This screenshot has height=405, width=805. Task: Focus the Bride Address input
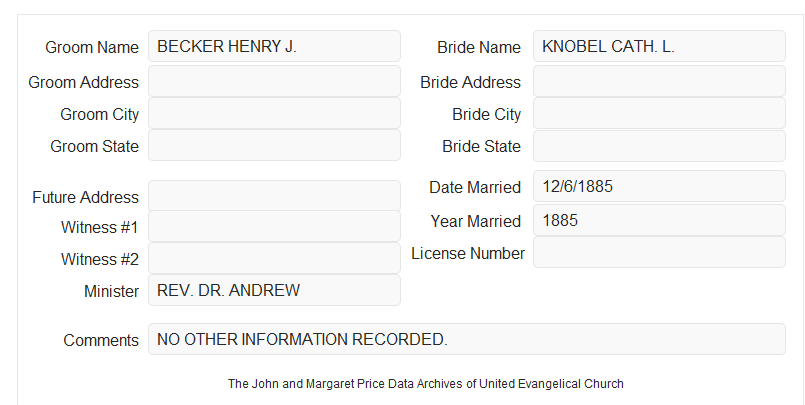coord(659,81)
